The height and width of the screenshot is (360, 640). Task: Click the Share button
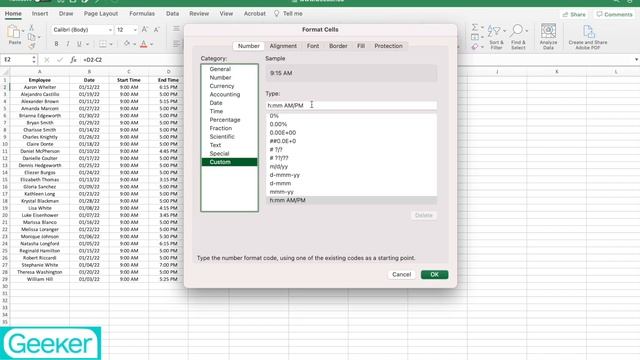(x=574, y=14)
